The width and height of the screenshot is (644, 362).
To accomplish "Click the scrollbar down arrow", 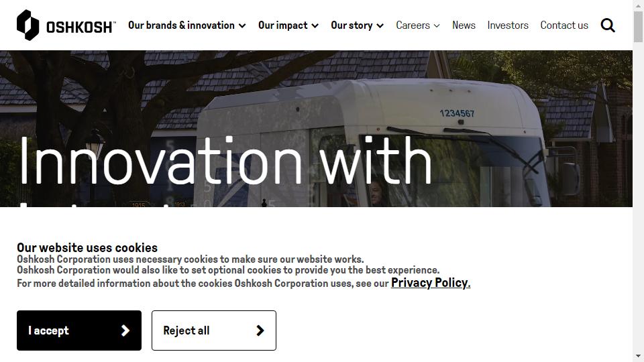I will point(638,357).
